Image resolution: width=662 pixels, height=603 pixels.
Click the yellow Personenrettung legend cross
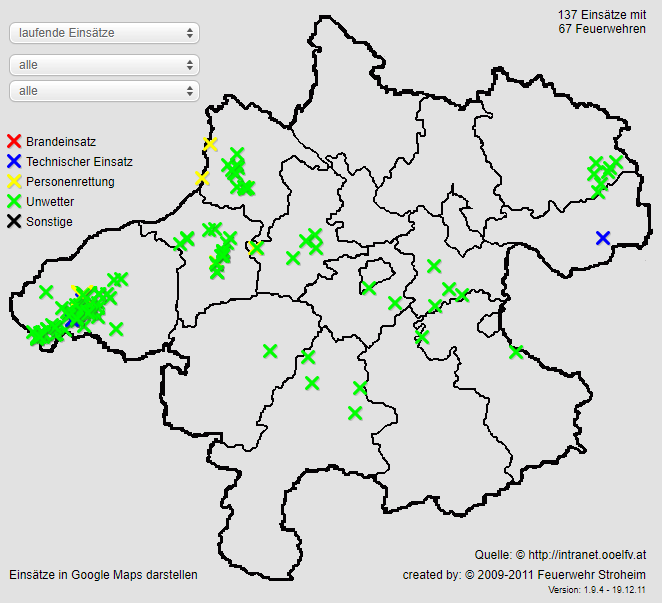(14, 182)
